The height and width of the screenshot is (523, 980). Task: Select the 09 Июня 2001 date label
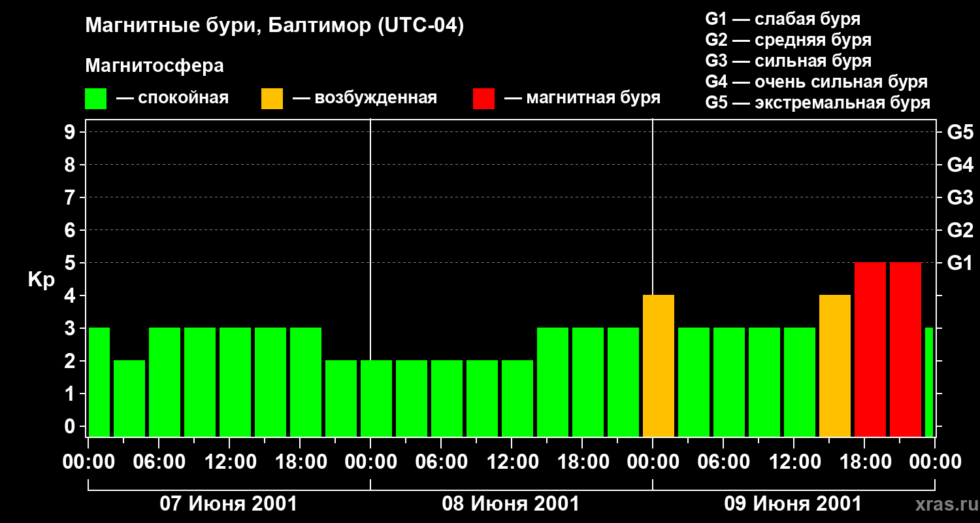click(792, 504)
